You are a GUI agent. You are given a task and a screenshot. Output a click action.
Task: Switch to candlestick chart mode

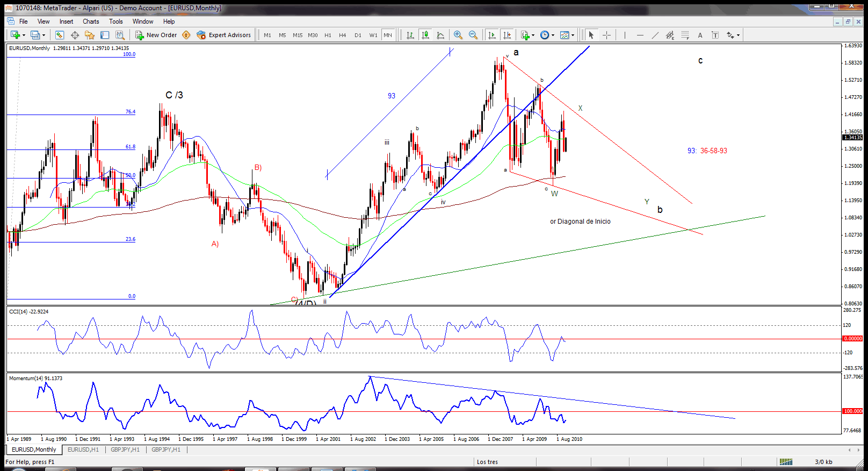click(x=425, y=35)
